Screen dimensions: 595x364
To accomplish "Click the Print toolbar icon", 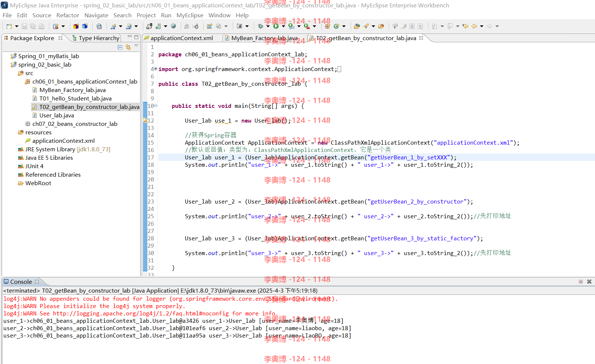I will (41, 26).
